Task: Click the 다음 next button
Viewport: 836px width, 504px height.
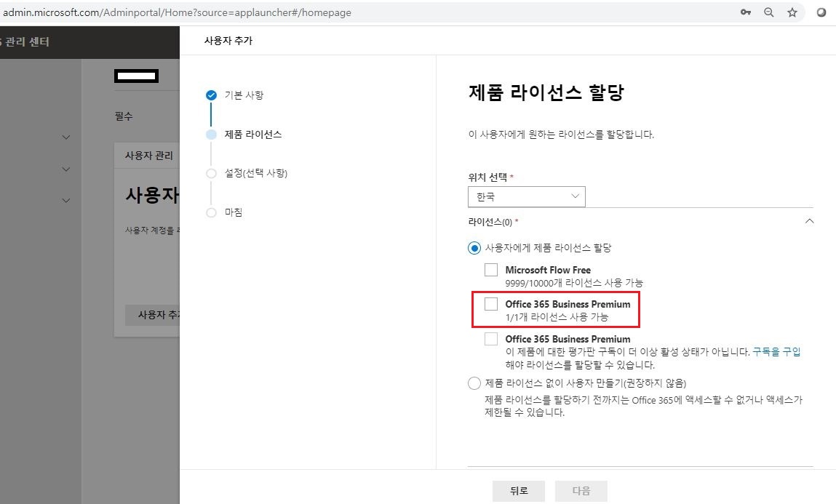Action: [x=581, y=491]
